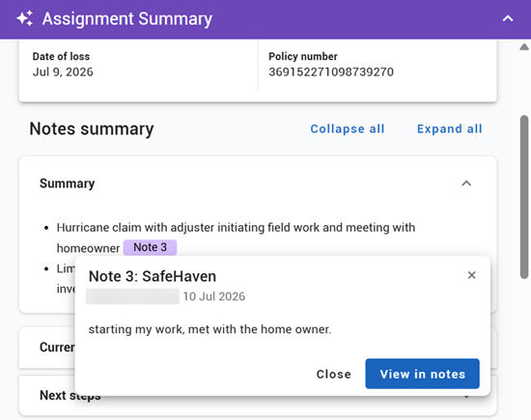Click the scrollbar up arrow
Image resolution: width=531 pixels, height=420 pixels.
(524, 46)
